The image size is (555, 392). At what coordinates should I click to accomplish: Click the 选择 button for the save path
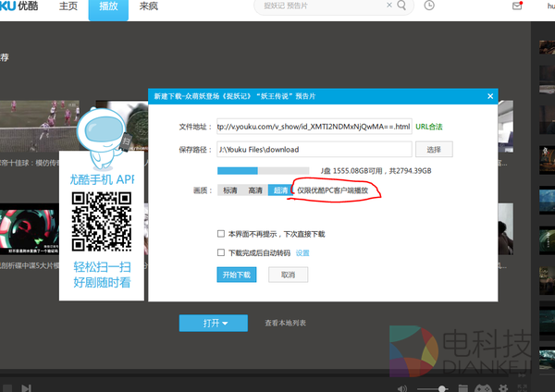click(x=434, y=149)
